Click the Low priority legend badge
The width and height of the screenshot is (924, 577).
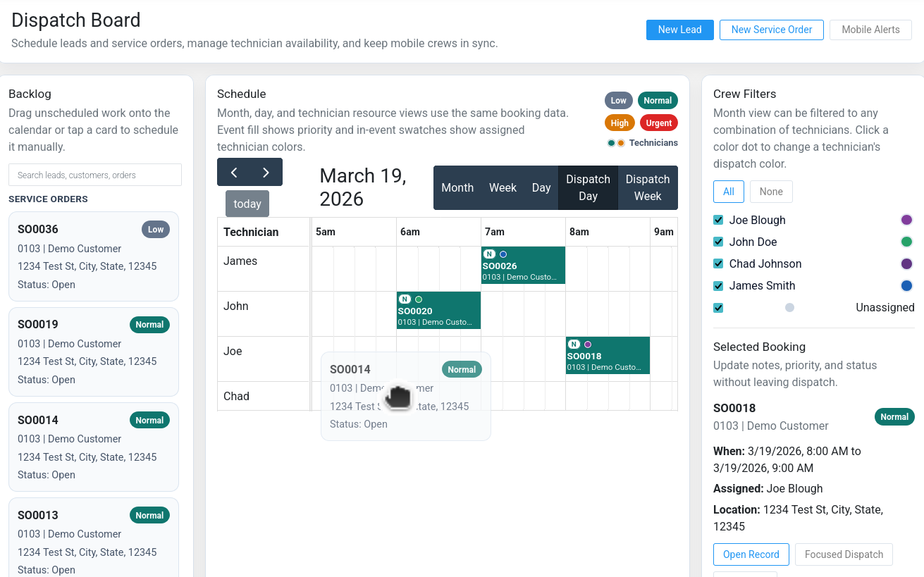[618, 101]
